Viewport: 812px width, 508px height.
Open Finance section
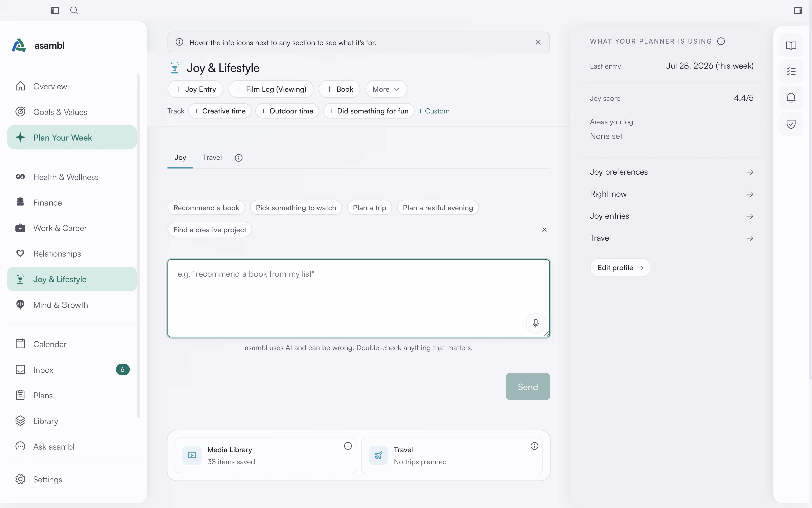pos(72,203)
